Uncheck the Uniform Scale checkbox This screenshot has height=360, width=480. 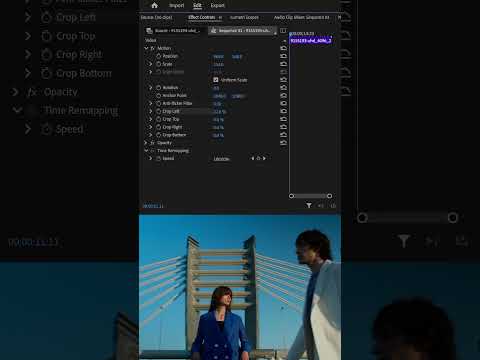tap(216, 80)
